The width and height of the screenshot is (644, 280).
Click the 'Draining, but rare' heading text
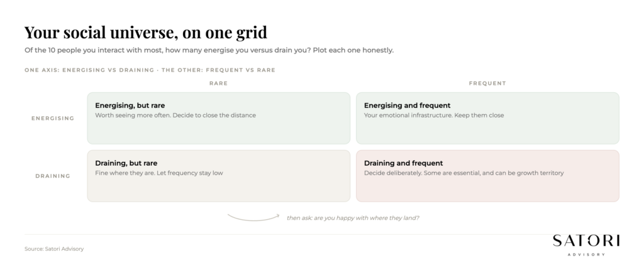point(126,163)
